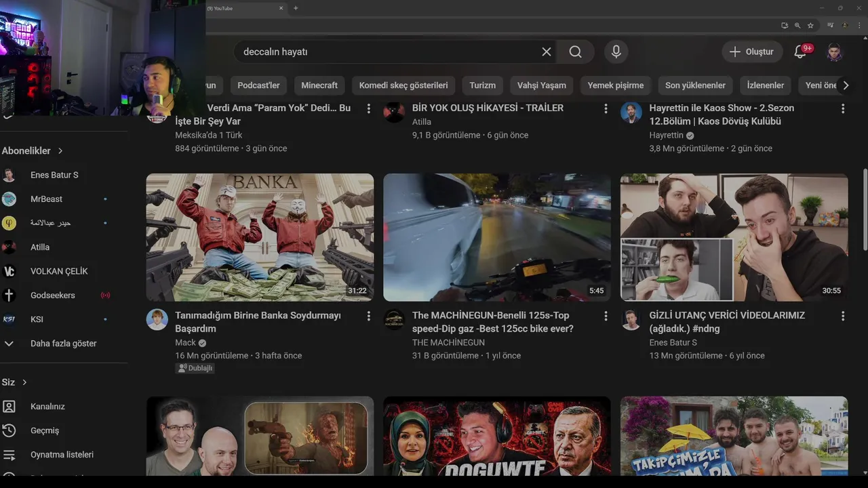This screenshot has width=868, height=488.
Task: Open options menu for Param Yok video
Action: 368,108
